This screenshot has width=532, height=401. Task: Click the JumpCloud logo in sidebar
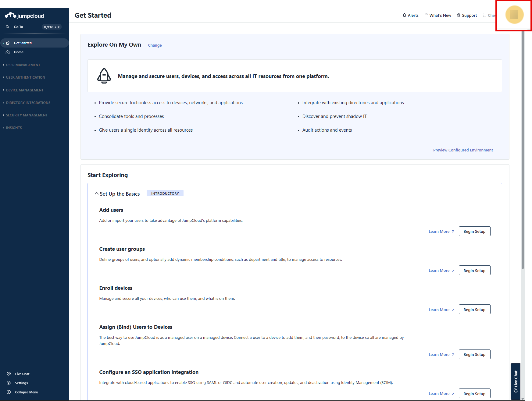pyautogui.click(x=24, y=16)
